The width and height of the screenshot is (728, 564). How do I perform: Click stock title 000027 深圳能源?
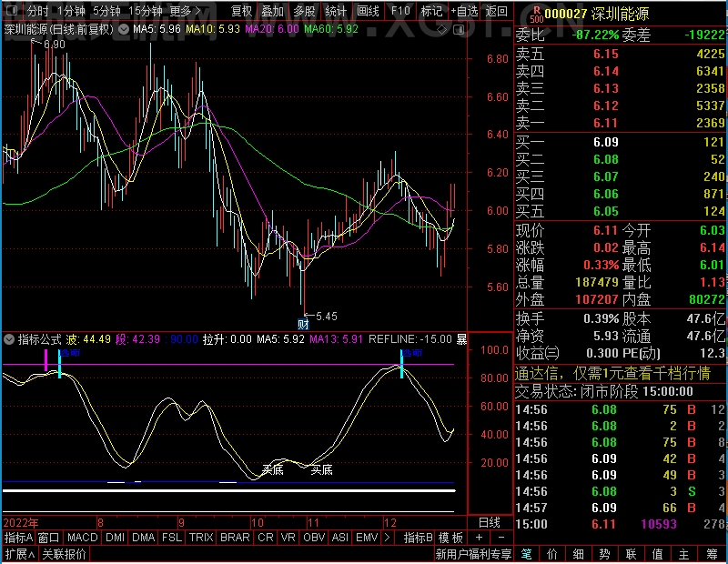[597, 15]
